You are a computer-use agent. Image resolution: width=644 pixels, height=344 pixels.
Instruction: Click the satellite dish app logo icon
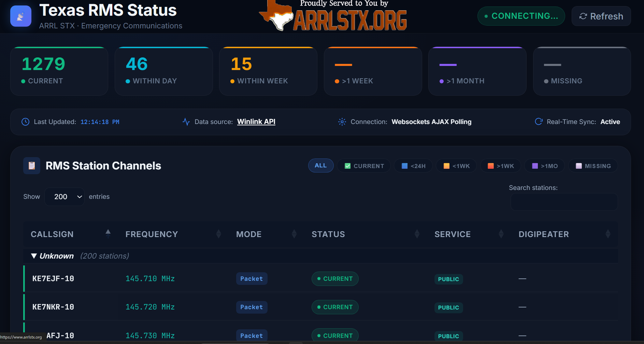[x=21, y=16]
